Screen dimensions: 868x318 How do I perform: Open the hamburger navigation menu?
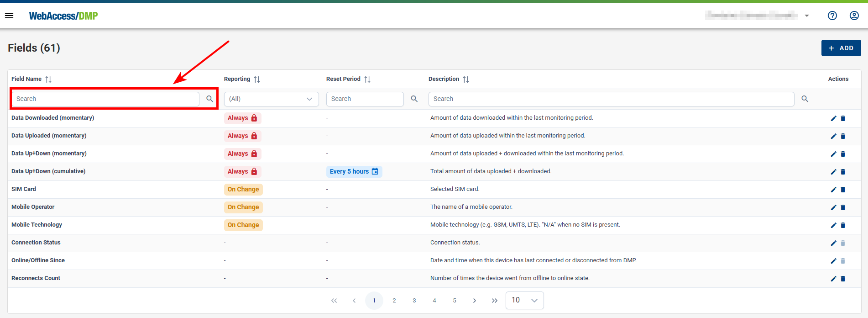(x=9, y=16)
